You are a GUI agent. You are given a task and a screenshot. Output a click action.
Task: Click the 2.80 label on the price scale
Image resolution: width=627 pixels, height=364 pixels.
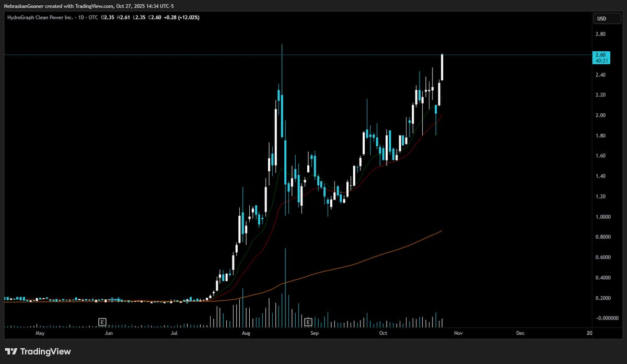click(601, 33)
